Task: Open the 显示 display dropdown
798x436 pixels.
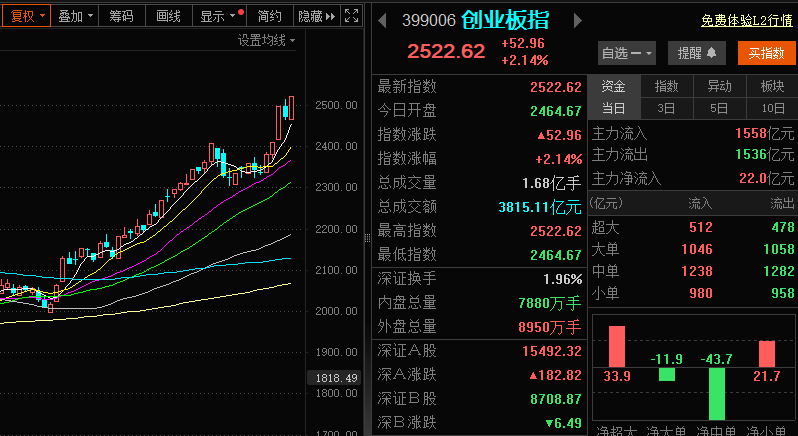Action: pyautogui.click(x=218, y=16)
